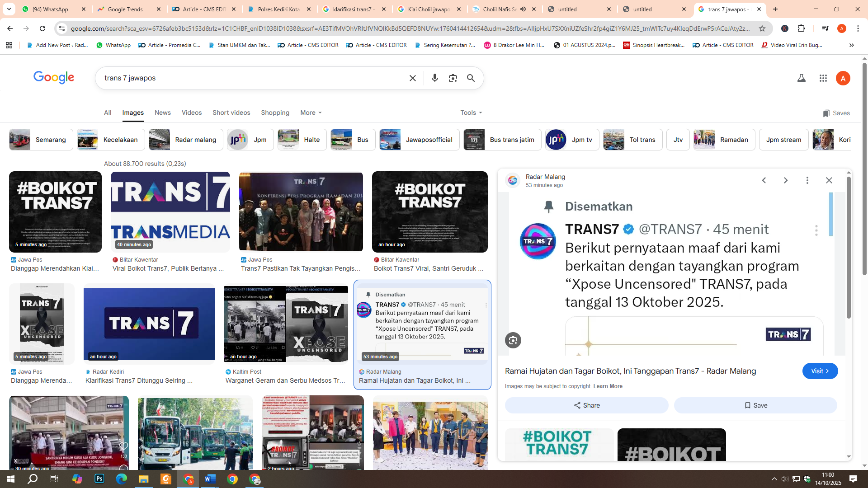Image resolution: width=868 pixels, height=488 pixels.
Task: Filter by Tol trans chip
Action: [632, 140]
